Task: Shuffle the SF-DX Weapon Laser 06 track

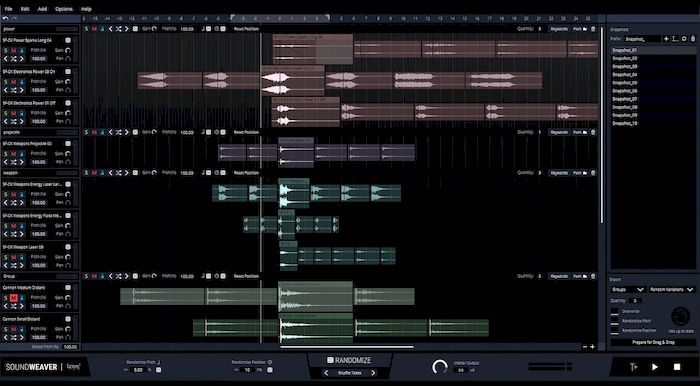Action: (x=13, y=266)
